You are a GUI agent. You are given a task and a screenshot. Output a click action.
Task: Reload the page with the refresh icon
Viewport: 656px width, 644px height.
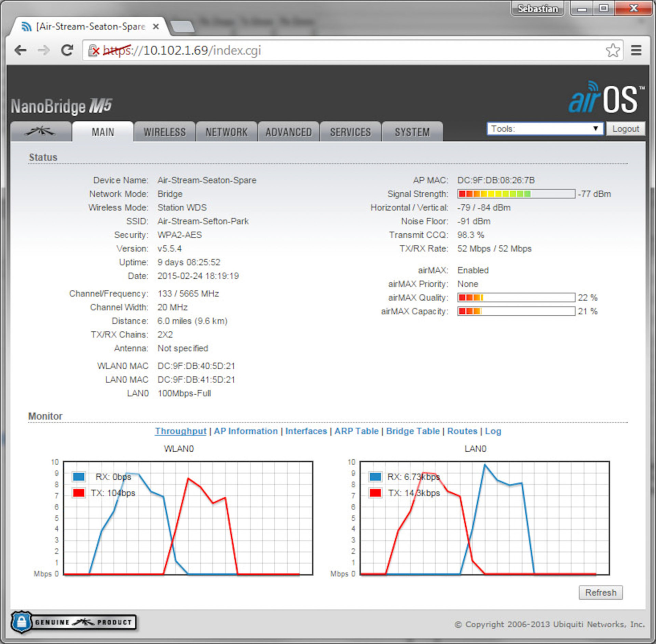coord(67,51)
